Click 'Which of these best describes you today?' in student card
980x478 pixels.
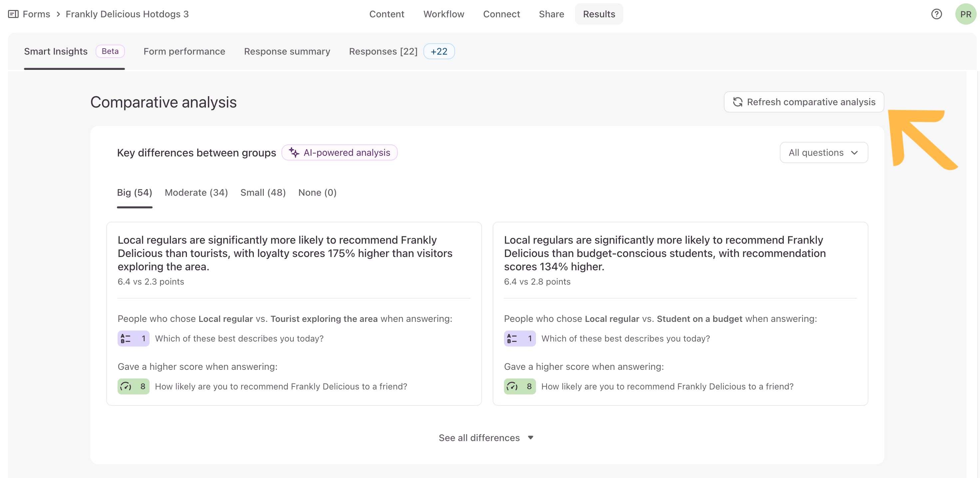626,339
